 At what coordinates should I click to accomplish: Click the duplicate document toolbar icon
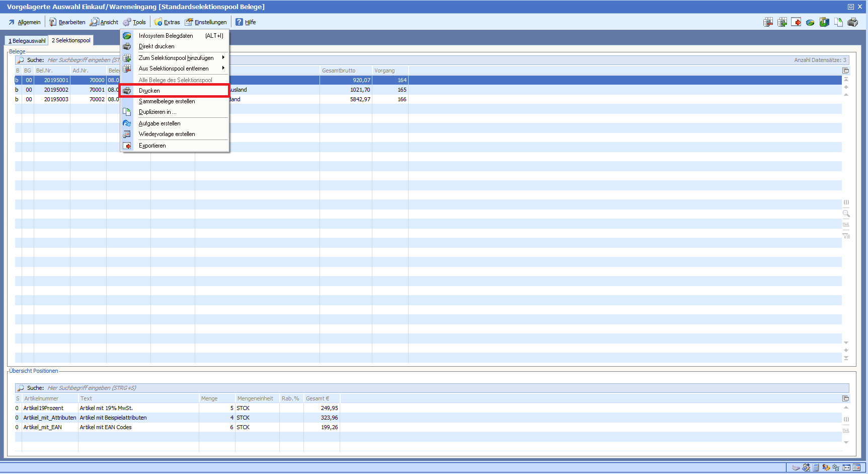(838, 22)
